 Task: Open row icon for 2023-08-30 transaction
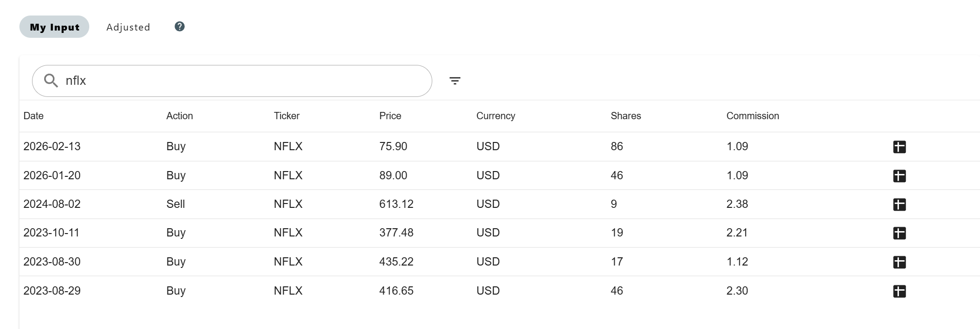click(899, 262)
